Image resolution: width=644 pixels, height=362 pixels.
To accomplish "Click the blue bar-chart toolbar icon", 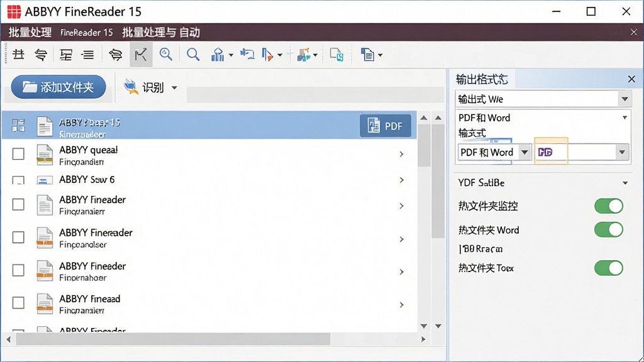I will pos(218,54).
